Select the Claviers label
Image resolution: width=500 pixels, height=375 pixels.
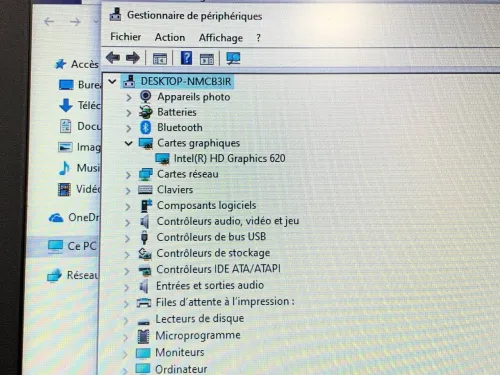[x=175, y=190]
